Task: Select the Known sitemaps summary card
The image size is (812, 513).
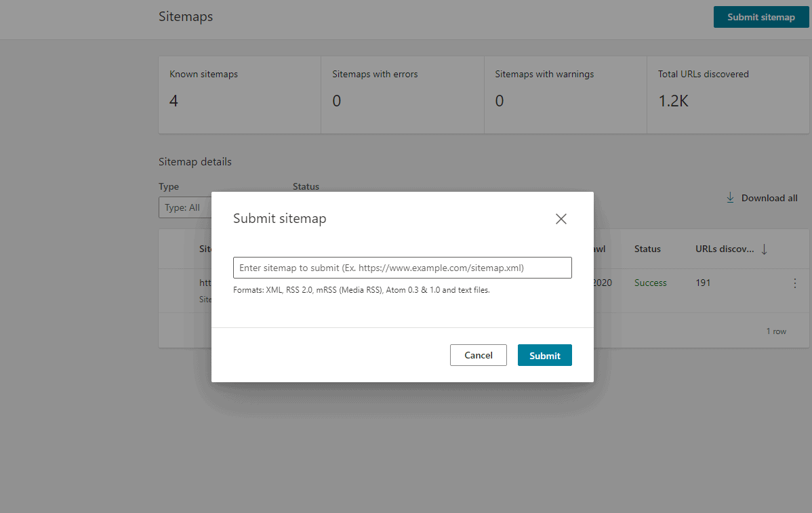Action: tap(239, 95)
